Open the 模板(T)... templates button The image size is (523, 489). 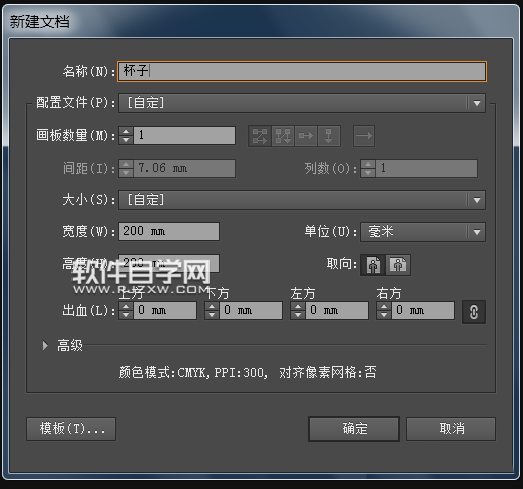click(x=71, y=429)
